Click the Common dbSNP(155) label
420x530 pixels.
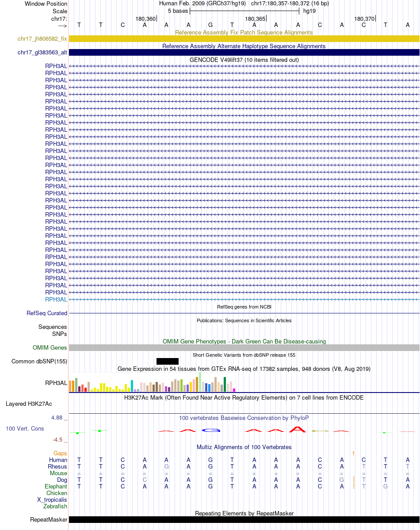tap(39, 361)
